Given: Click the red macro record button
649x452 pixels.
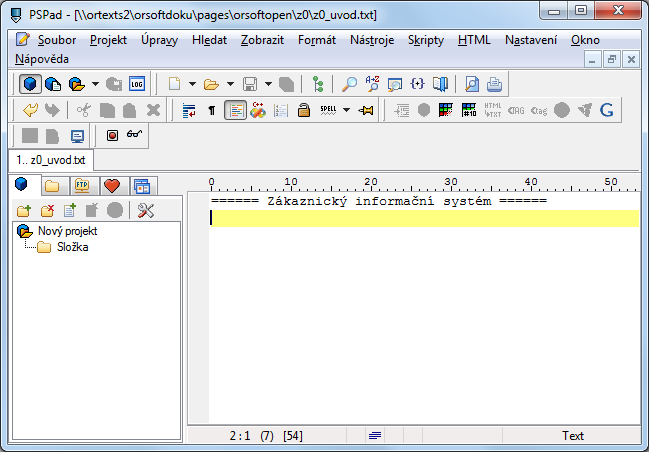Looking at the screenshot, I should click(113, 136).
